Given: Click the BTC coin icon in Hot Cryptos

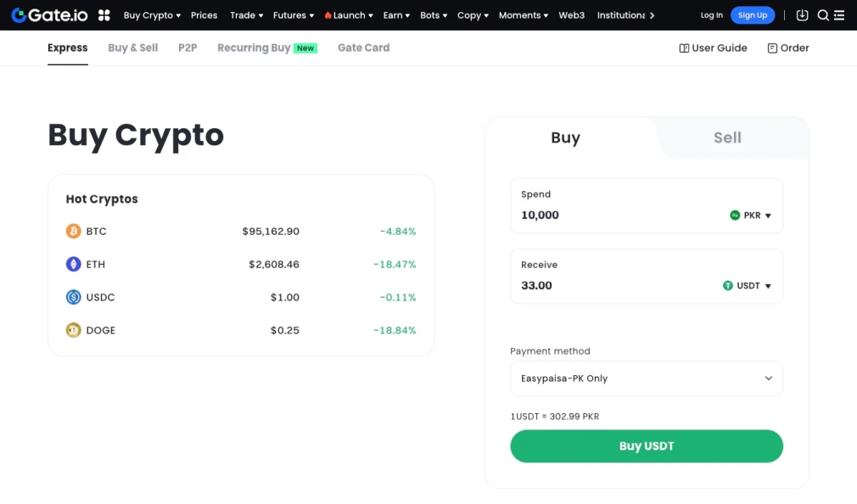Looking at the screenshot, I should (x=73, y=231).
